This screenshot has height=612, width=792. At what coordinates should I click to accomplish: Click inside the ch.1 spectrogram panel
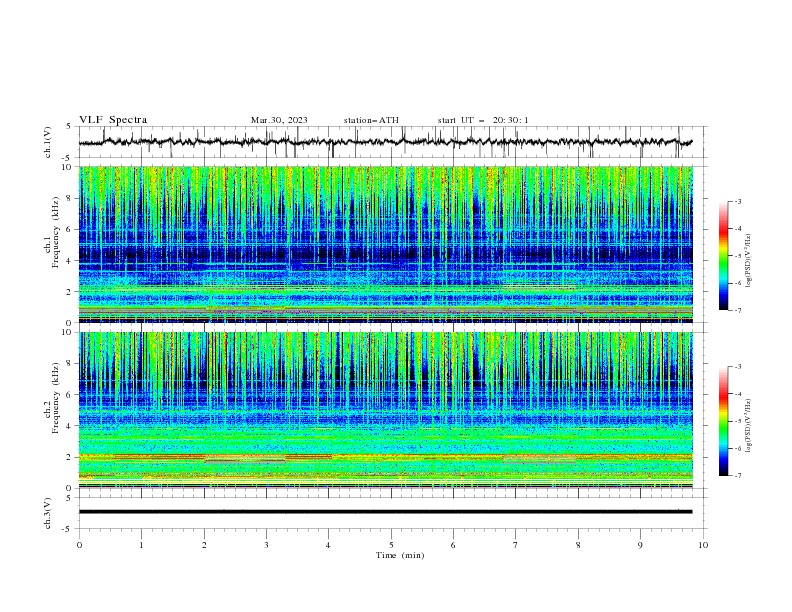click(385, 244)
